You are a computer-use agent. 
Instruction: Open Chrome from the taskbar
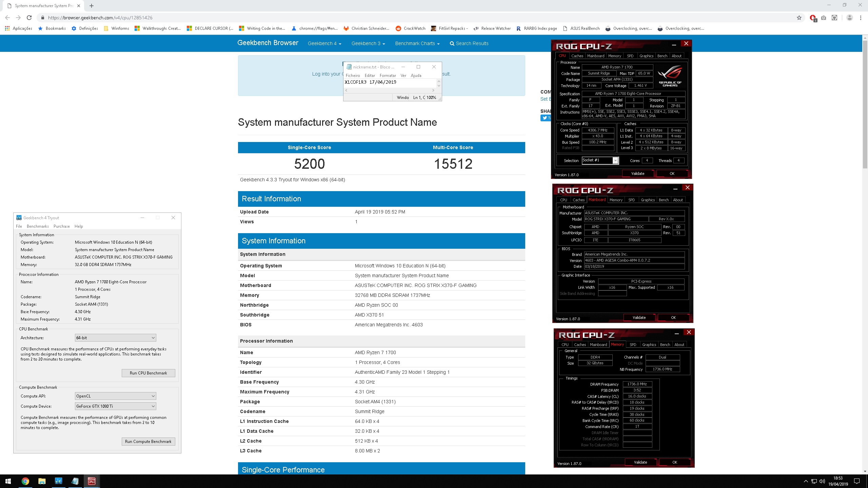coord(25,481)
